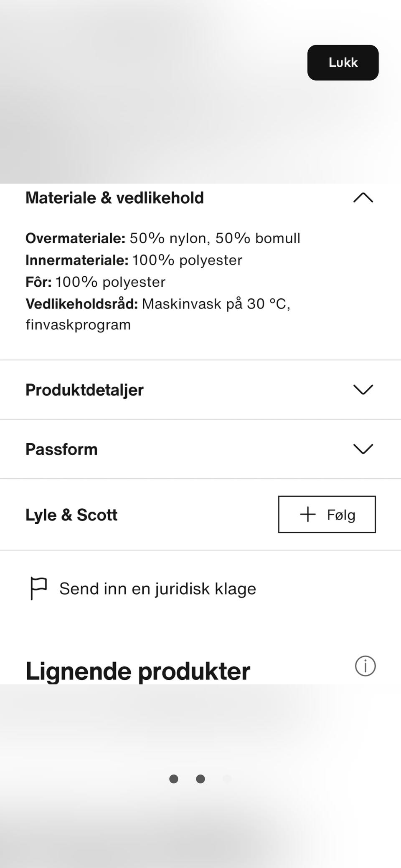Expand the Produktdetaljer chevron arrow

[x=363, y=390]
